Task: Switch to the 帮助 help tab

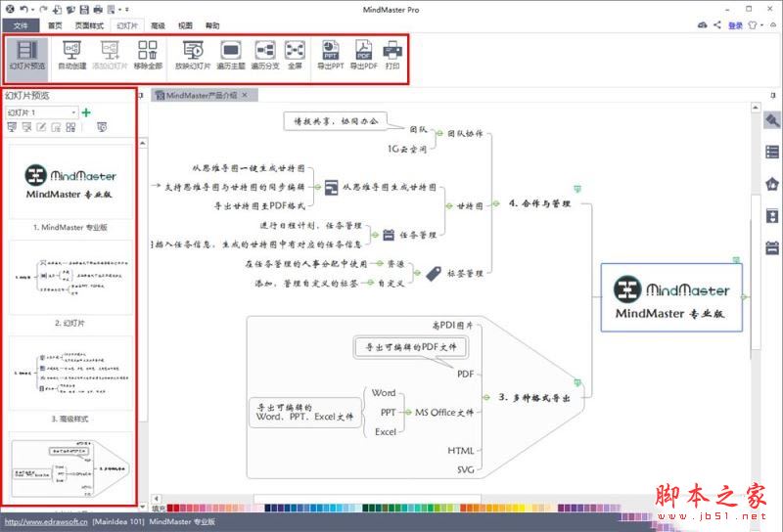Action: [212, 25]
